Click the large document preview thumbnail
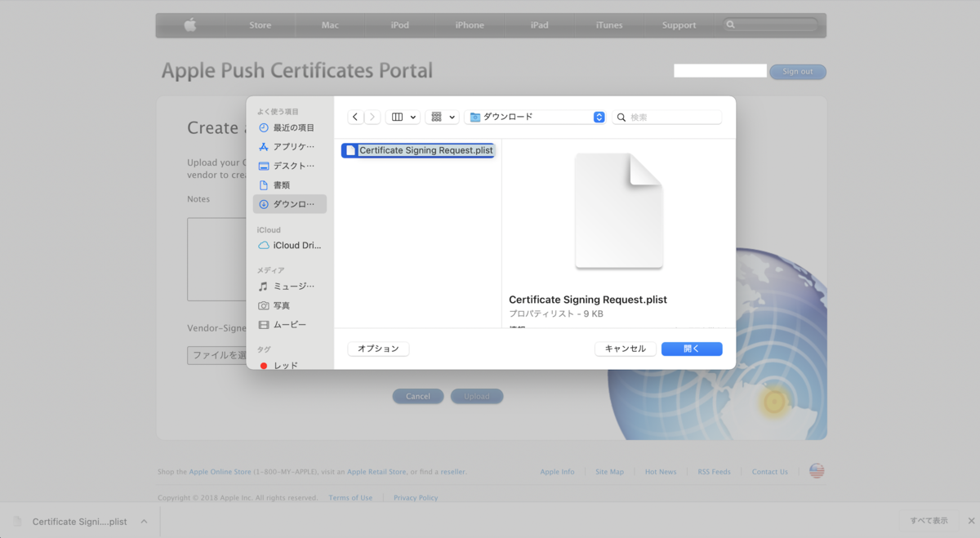980x538 pixels. pos(619,211)
